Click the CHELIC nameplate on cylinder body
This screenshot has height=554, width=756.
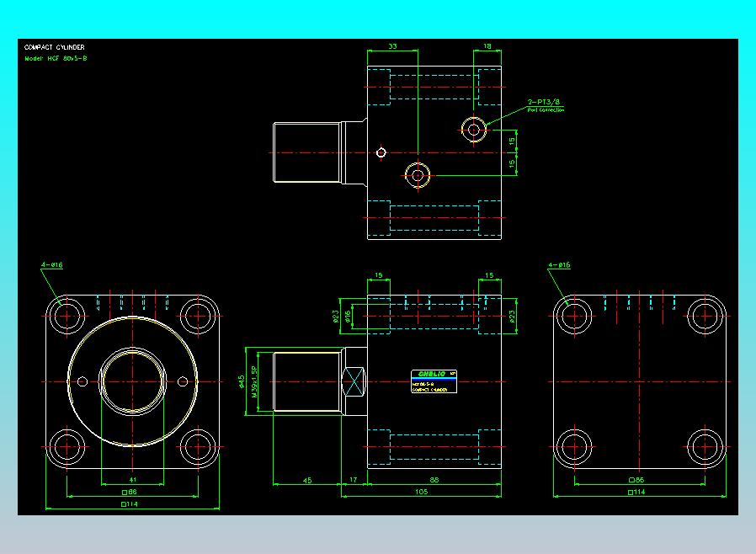pyautogui.click(x=434, y=381)
